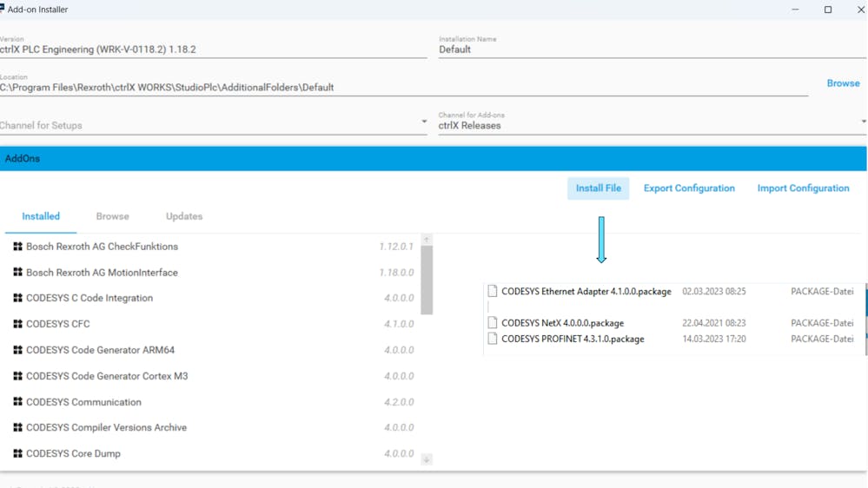Screen dimensions: 868x488
Task: Select CODESYS Core Dump row text
Action: 73,453
